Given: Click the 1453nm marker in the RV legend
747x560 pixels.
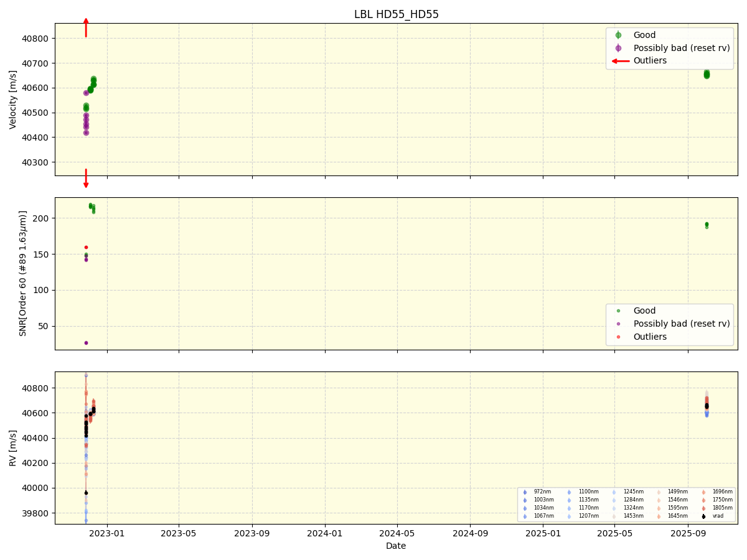Looking at the screenshot, I should coord(614,516).
